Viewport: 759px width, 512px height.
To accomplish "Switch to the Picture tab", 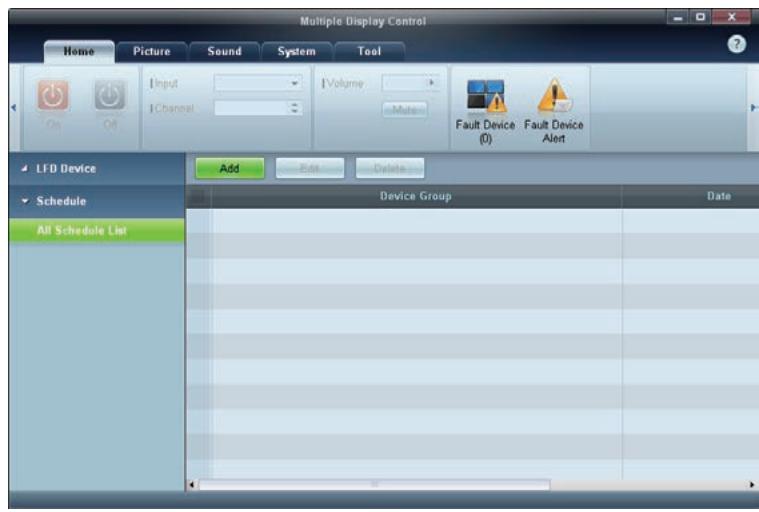I will pos(152,51).
